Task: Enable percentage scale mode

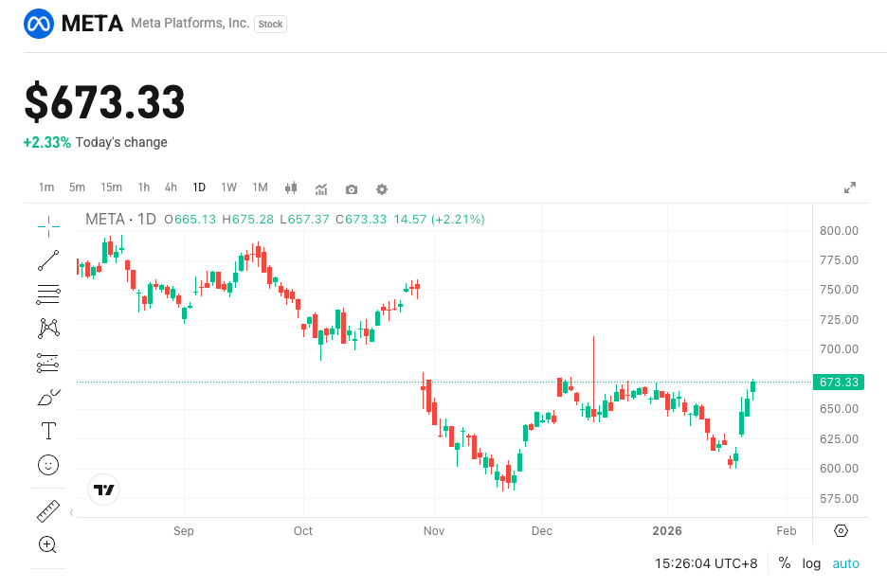Action: (784, 563)
